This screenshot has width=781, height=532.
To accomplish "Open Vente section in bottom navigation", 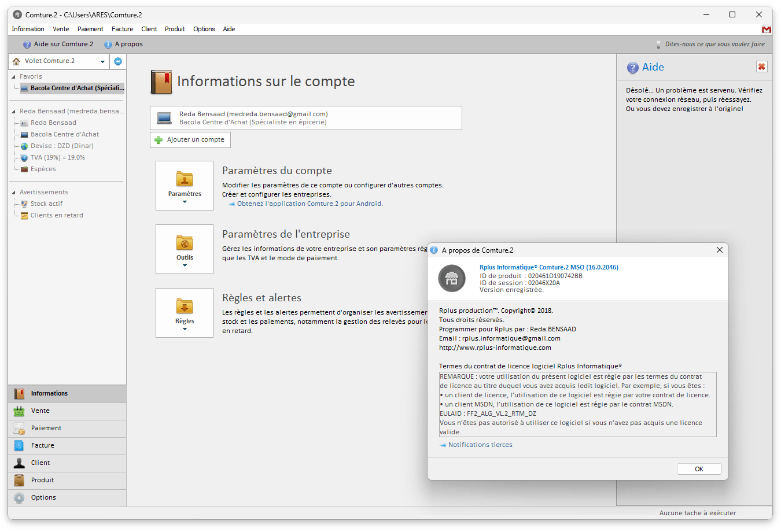I will 40,411.
